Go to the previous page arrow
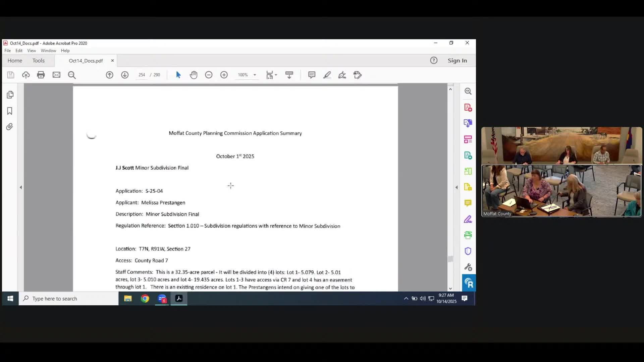 [x=109, y=75]
